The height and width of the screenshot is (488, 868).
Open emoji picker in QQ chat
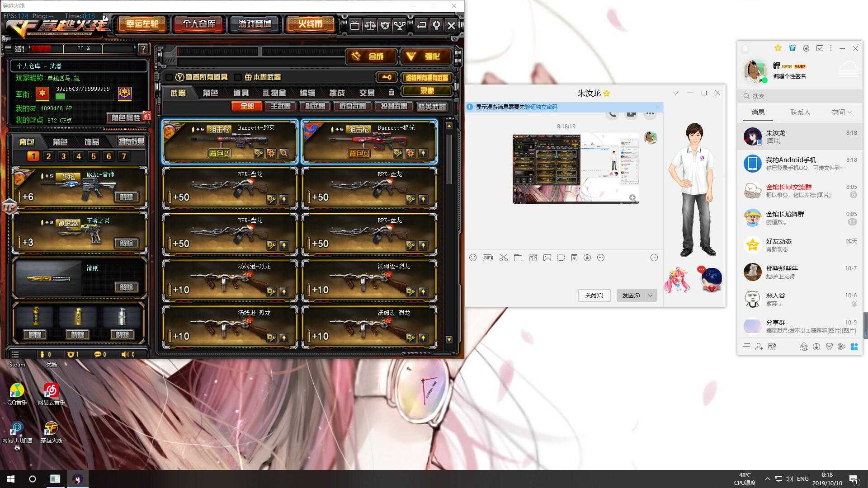click(x=473, y=258)
